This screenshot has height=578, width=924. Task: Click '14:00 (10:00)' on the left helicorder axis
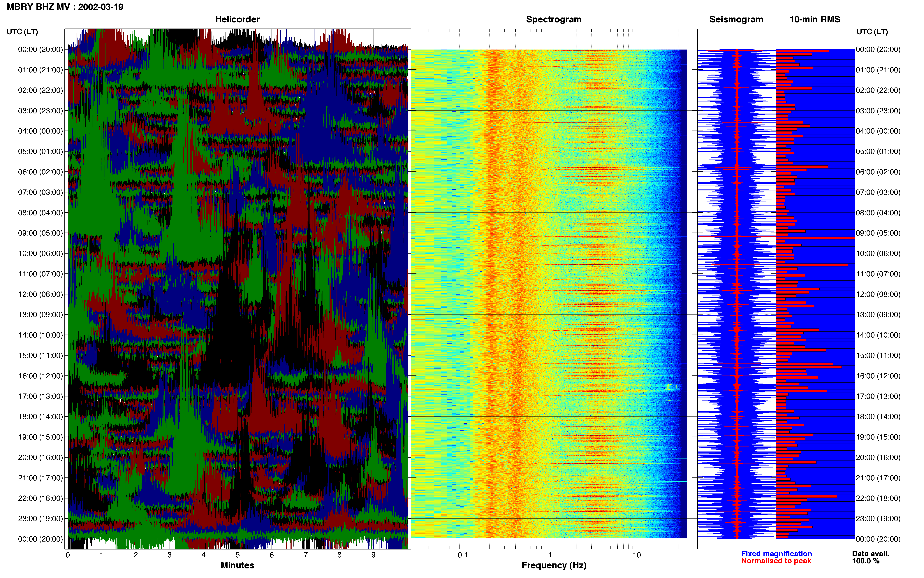(x=41, y=335)
